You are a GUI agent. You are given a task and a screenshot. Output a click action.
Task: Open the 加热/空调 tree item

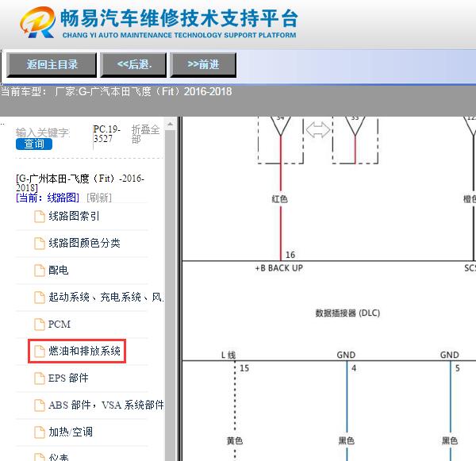[71, 432]
